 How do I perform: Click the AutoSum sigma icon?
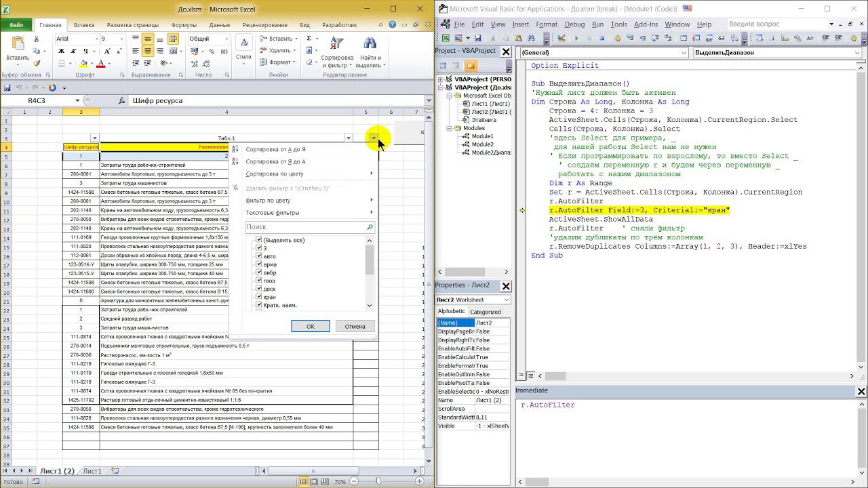coord(309,39)
